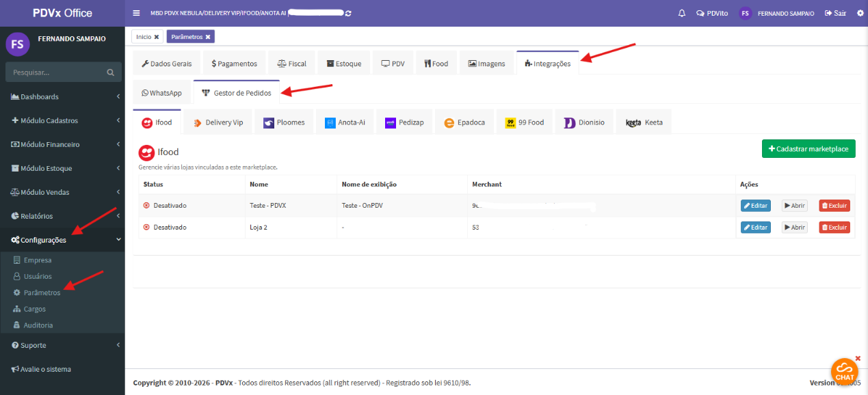
Task: Expand Módulo Vendas menu
Action: pos(62,193)
